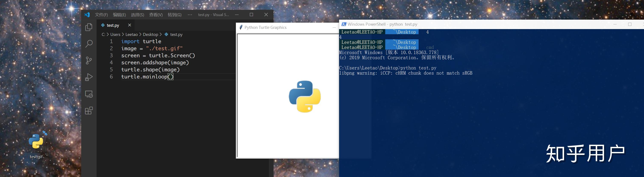The height and width of the screenshot is (177, 644).
Task: Minimize the Python Turtle Graphics window
Action: (334, 28)
